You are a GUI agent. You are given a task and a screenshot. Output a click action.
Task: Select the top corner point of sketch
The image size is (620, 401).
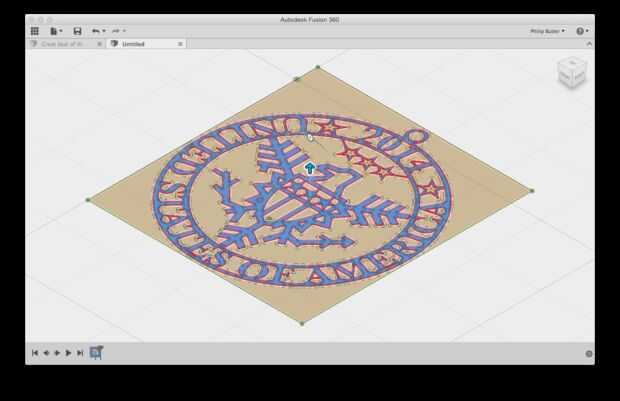(318, 67)
